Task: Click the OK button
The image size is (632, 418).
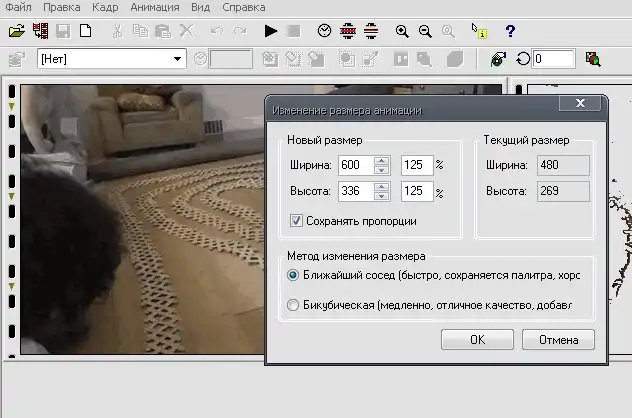Action: tap(477, 339)
